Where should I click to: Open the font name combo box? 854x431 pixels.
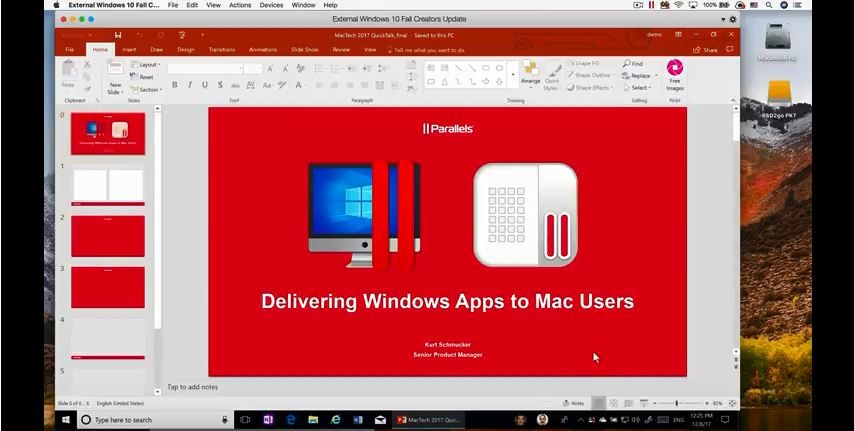pyautogui.click(x=205, y=69)
